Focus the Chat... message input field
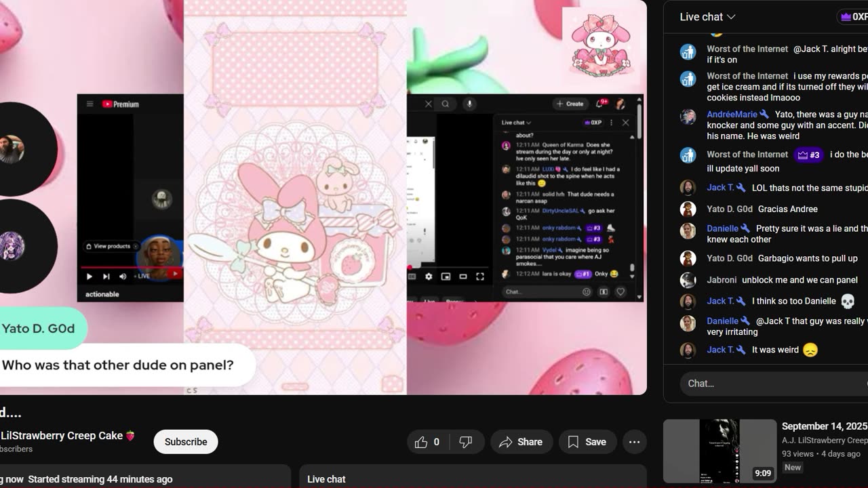The image size is (868, 488). (773, 384)
